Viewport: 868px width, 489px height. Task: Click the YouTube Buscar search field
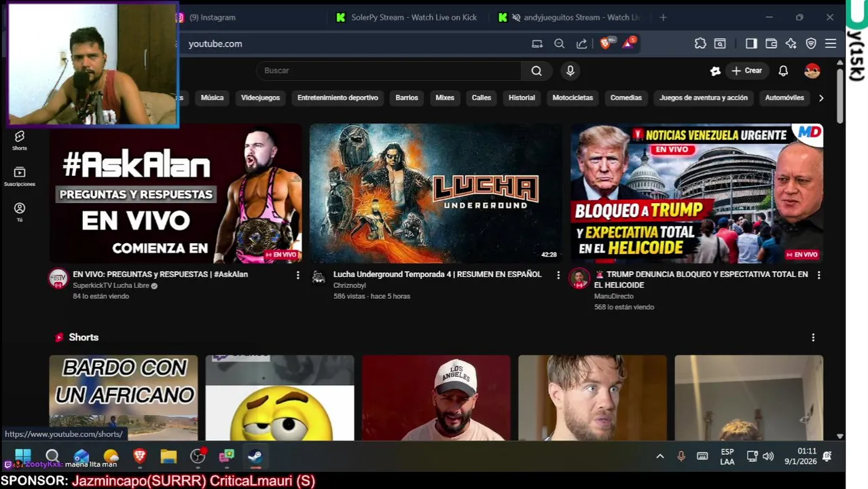[x=388, y=71]
